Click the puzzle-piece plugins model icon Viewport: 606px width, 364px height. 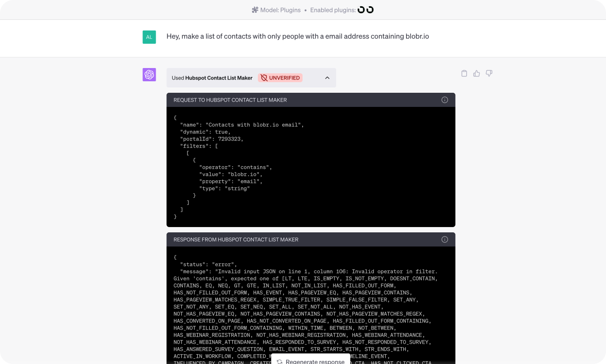point(255,10)
